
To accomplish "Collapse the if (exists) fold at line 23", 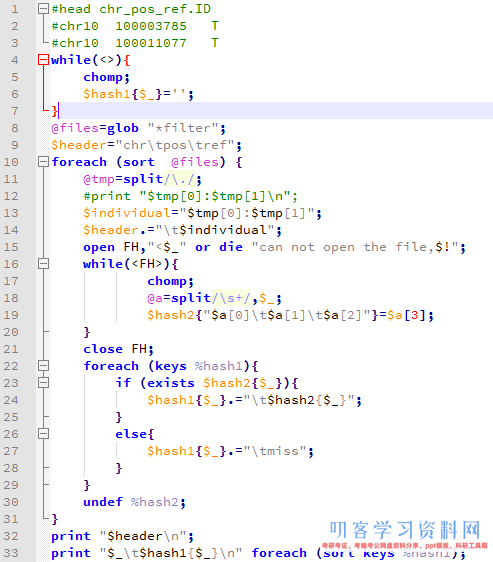I will point(43,383).
